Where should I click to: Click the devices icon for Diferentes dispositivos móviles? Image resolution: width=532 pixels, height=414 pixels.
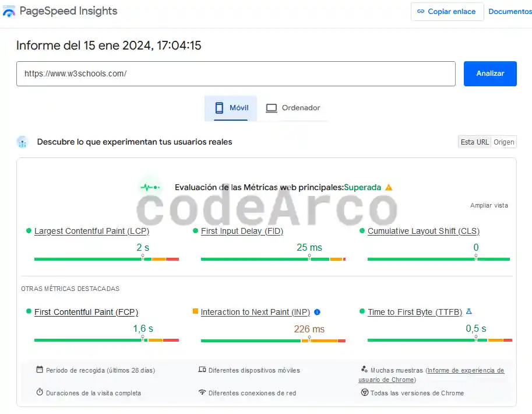coord(202,369)
